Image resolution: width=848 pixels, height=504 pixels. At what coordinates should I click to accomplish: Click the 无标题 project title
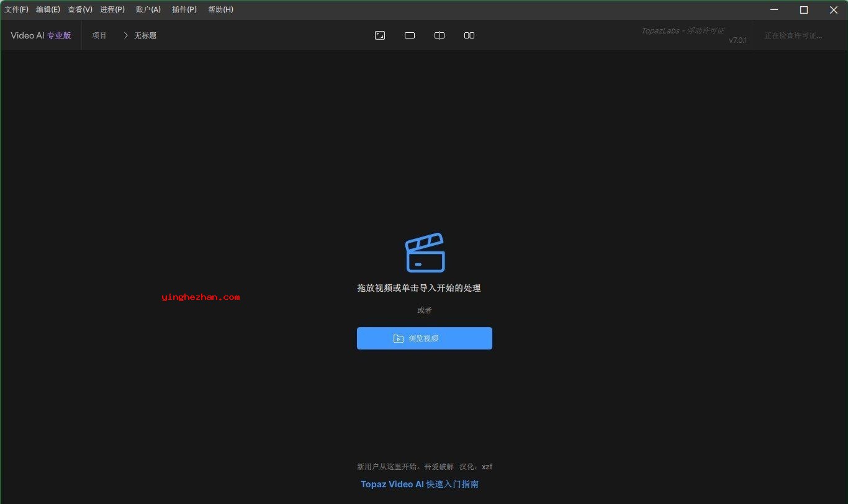145,35
